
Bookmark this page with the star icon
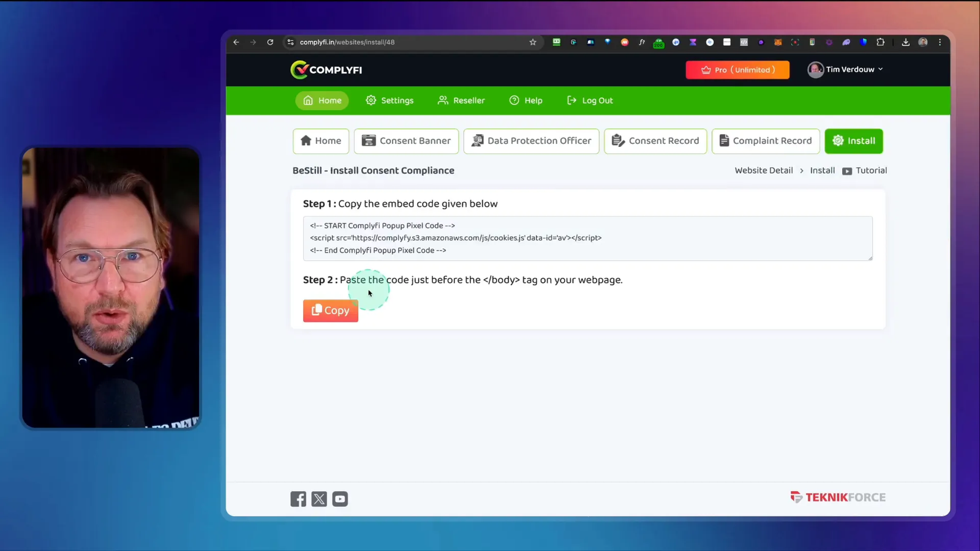tap(533, 42)
